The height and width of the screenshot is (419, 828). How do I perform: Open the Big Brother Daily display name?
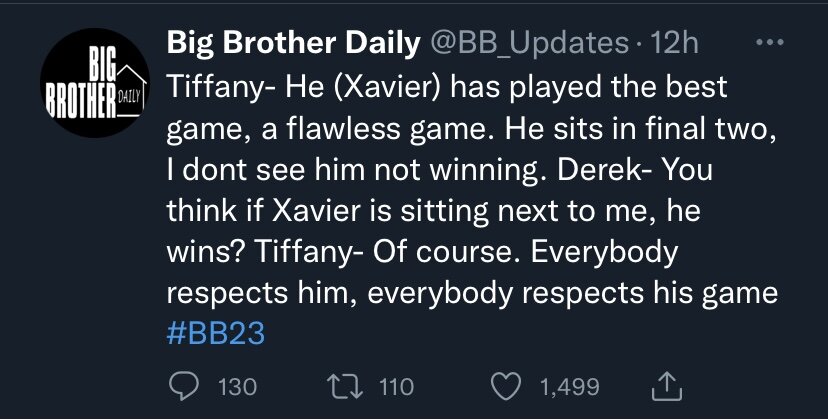click(x=291, y=44)
